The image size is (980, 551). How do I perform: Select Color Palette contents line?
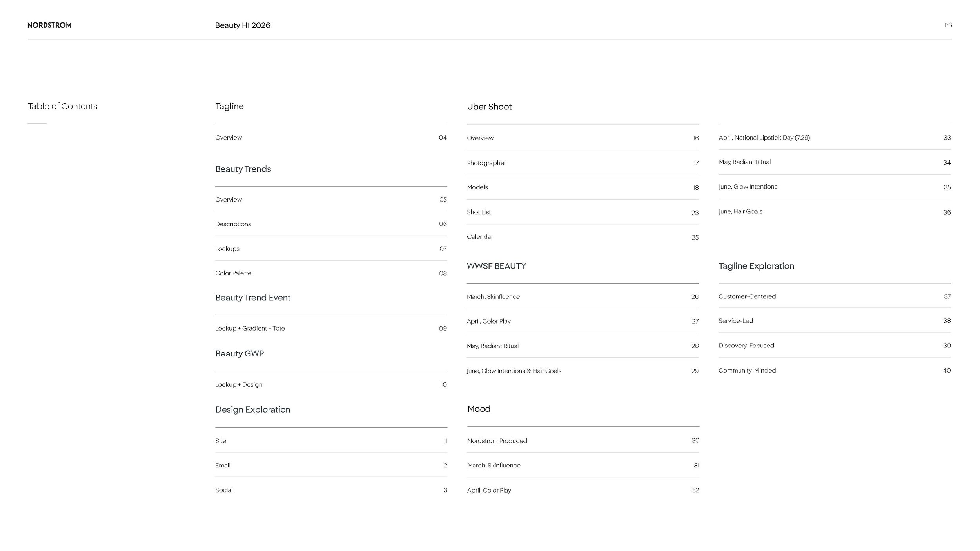pyautogui.click(x=233, y=273)
